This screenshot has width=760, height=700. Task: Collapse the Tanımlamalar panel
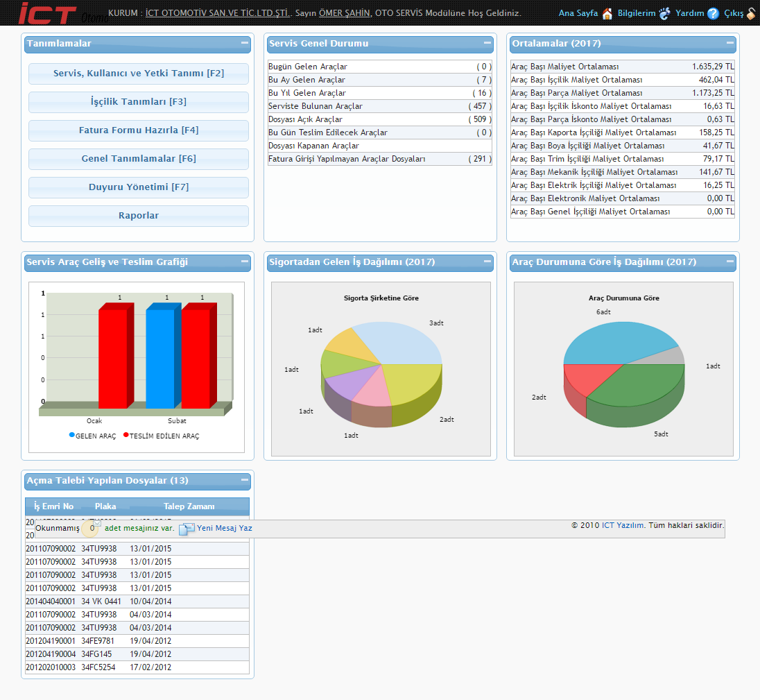[245, 43]
